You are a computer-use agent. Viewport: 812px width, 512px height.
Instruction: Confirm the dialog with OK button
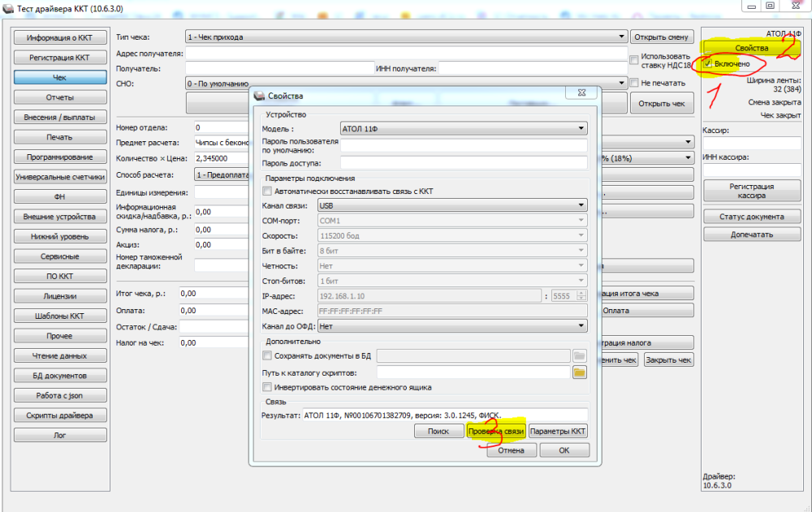point(564,450)
